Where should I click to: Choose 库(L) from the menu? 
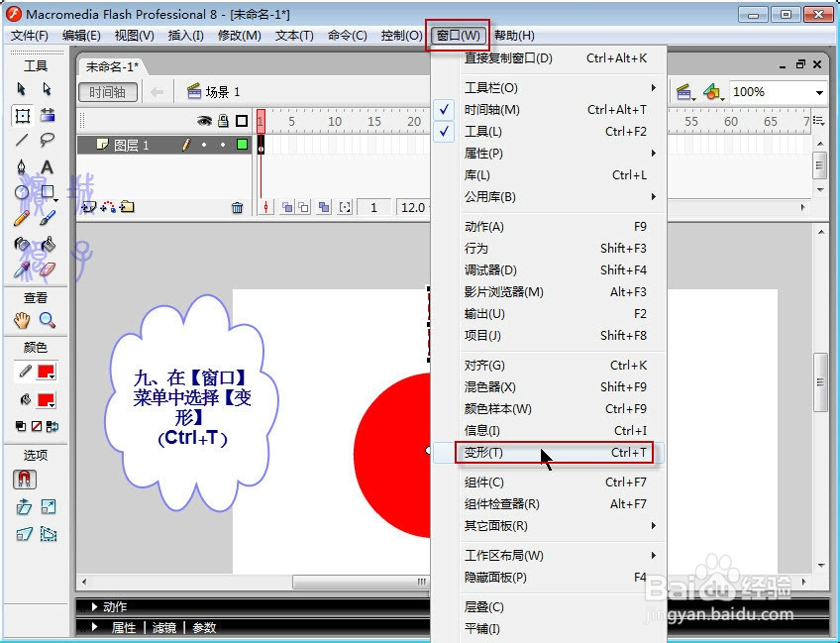click(549, 175)
